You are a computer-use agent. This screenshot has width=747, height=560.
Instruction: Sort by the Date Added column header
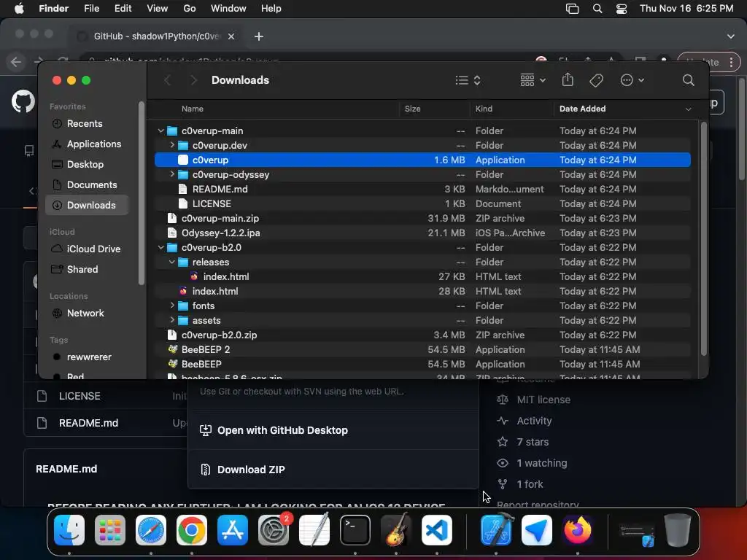[x=582, y=109]
